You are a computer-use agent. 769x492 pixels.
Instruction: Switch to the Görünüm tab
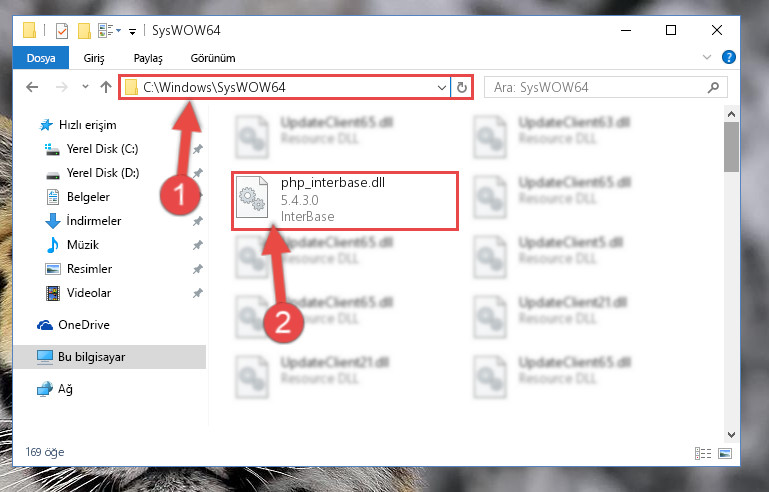click(x=213, y=58)
